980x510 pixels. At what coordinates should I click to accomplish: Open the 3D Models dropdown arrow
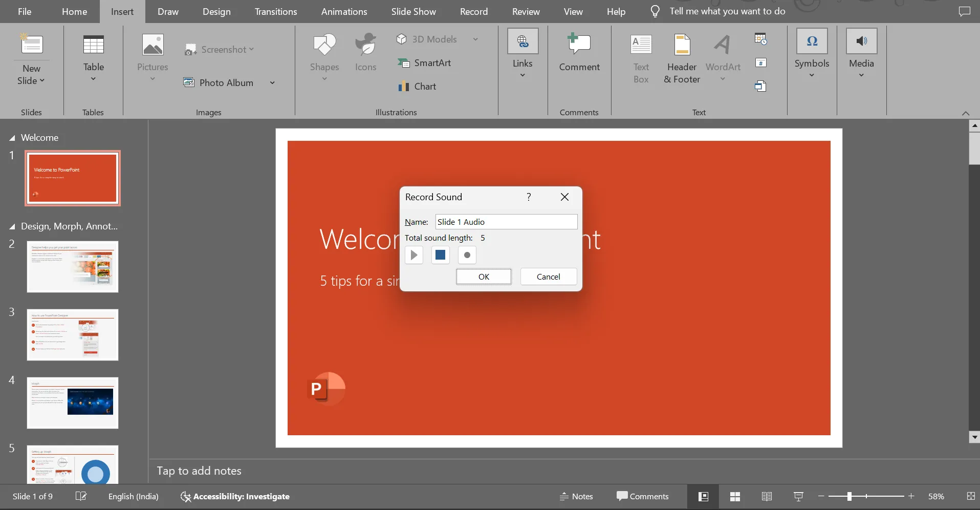(x=475, y=39)
